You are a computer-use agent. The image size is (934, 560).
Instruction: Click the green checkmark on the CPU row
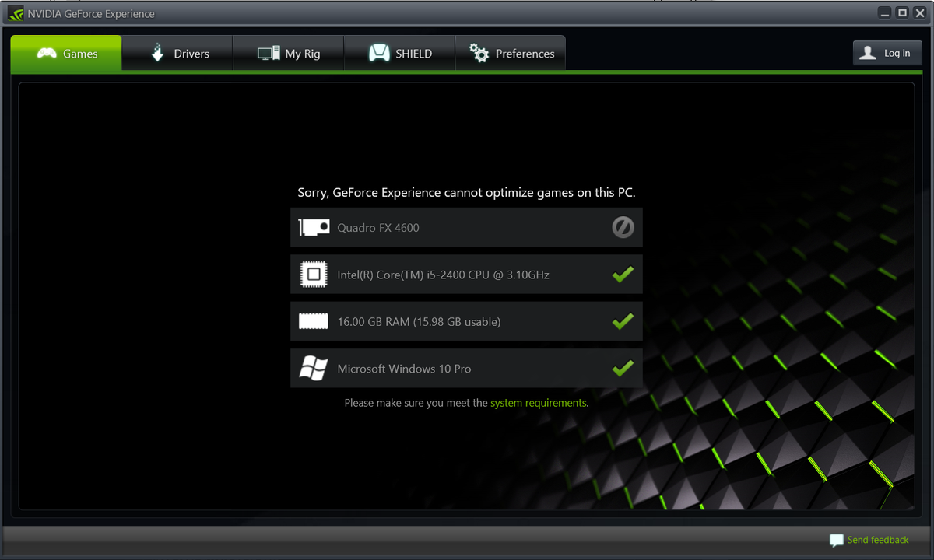623,274
